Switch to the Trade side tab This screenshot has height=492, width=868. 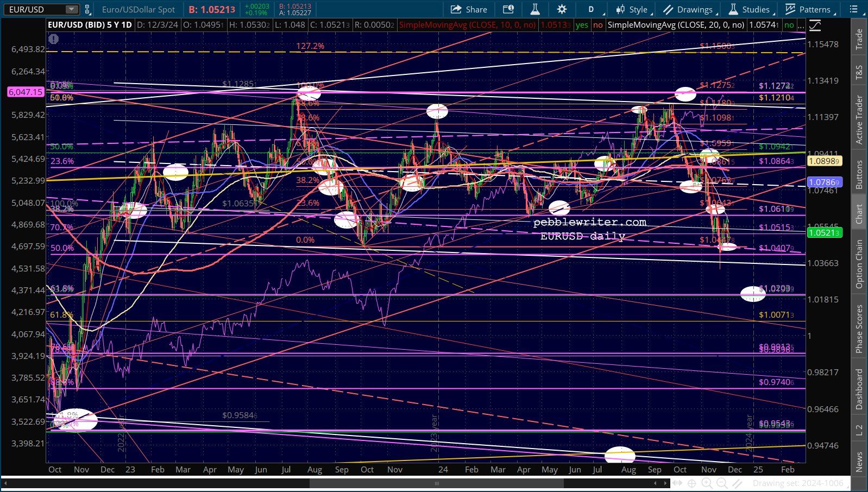[859, 40]
